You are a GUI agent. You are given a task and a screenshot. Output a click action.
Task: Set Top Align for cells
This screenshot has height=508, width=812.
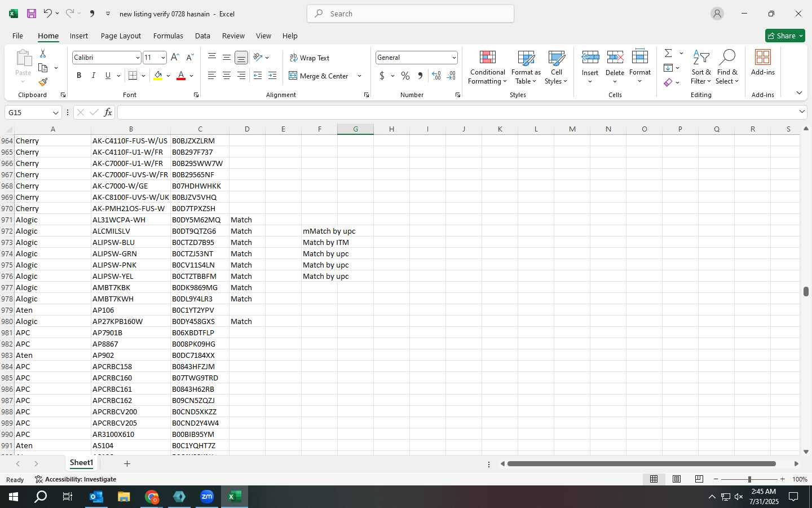(212, 58)
